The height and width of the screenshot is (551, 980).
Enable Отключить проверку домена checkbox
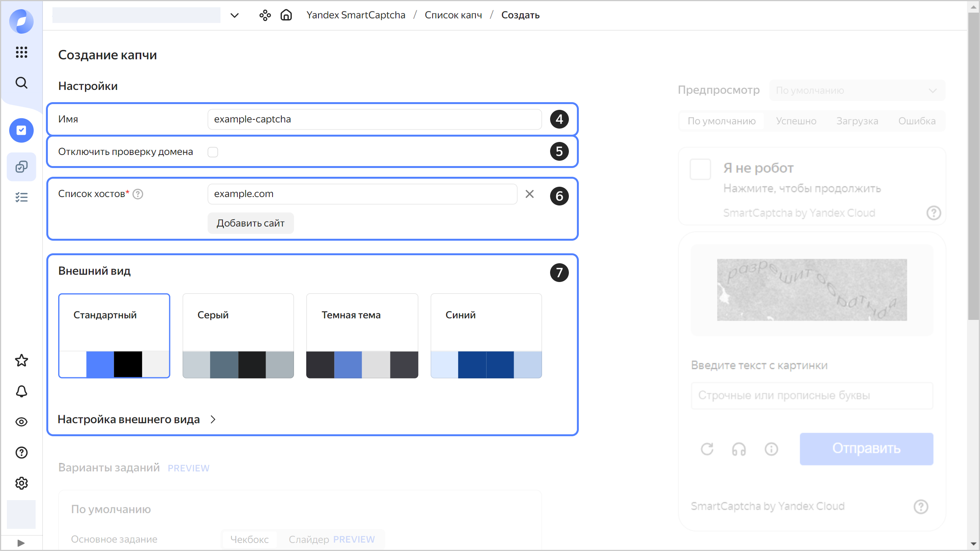213,152
